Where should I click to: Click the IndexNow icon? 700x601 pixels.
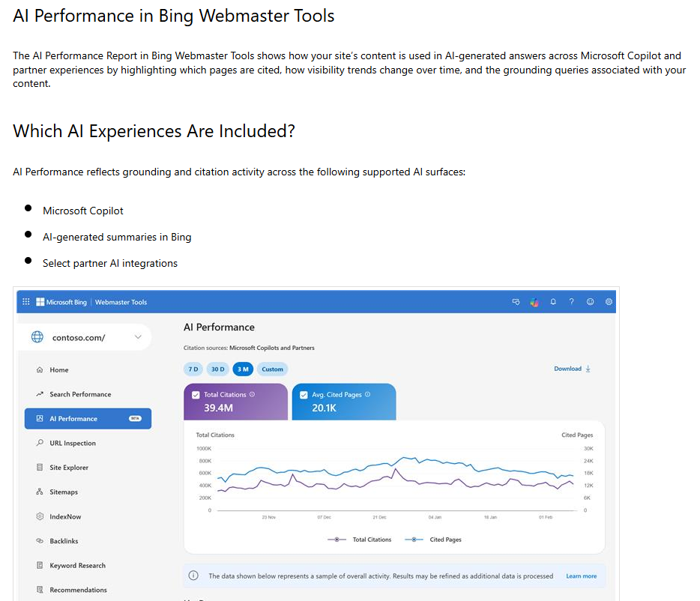(x=40, y=516)
